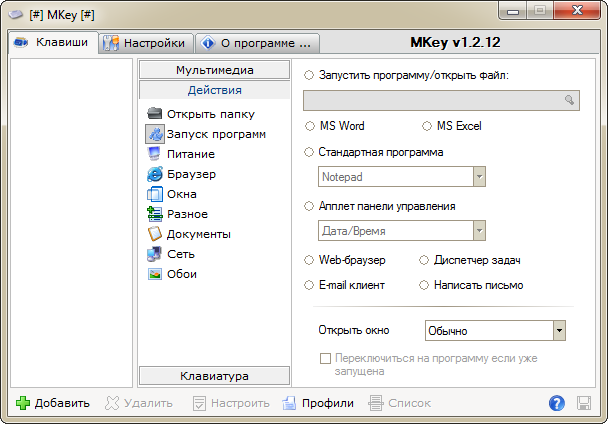Switch to the Настройки tab

146,43
